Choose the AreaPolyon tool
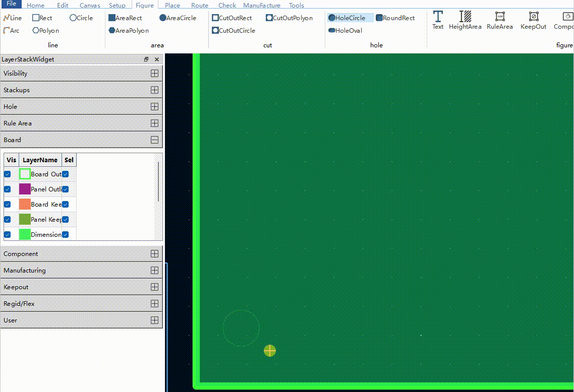This screenshot has width=574, height=392. tap(129, 30)
